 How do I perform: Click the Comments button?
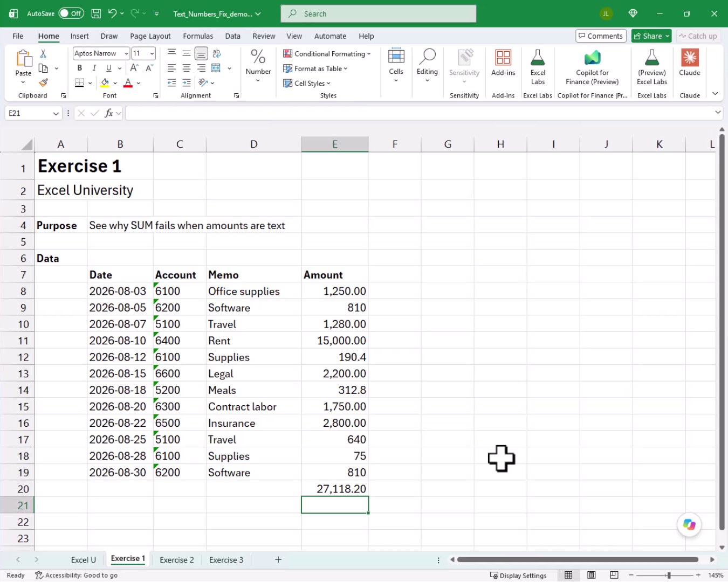coord(601,36)
